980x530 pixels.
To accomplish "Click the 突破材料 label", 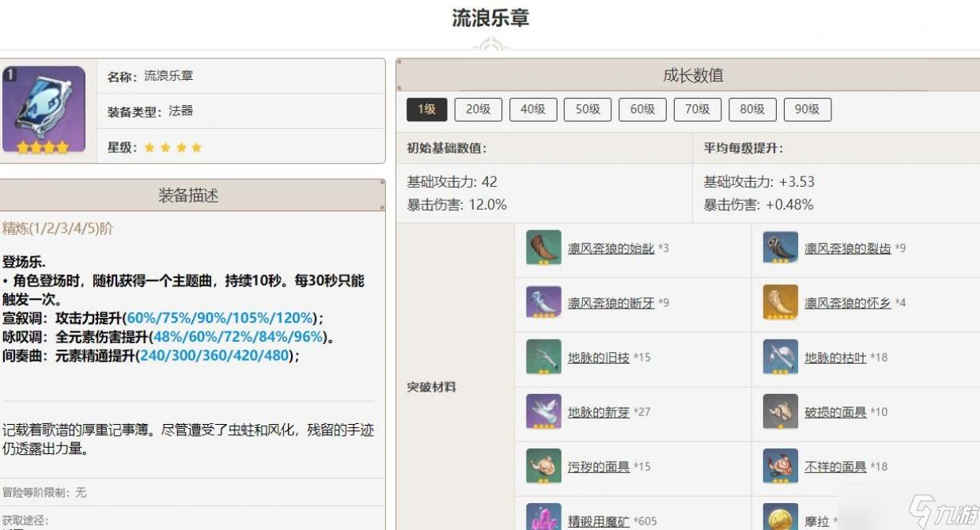I will pyautogui.click(x=431, y=388).
